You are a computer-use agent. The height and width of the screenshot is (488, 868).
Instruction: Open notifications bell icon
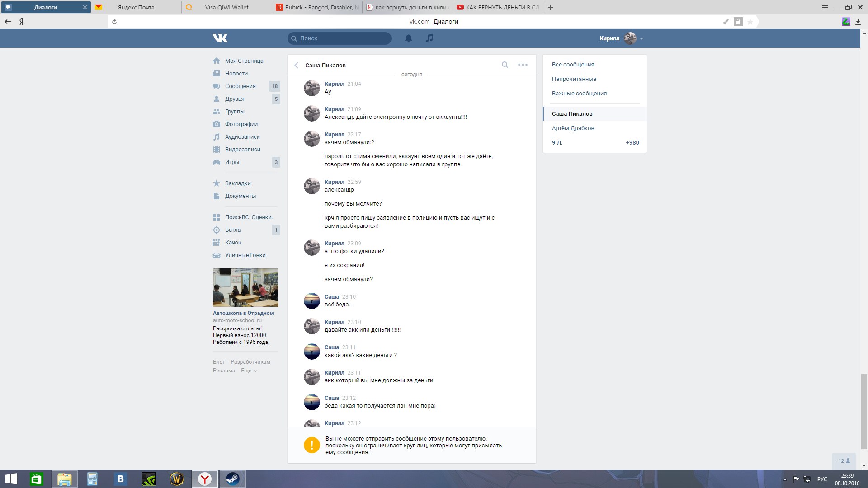point(409,38)
